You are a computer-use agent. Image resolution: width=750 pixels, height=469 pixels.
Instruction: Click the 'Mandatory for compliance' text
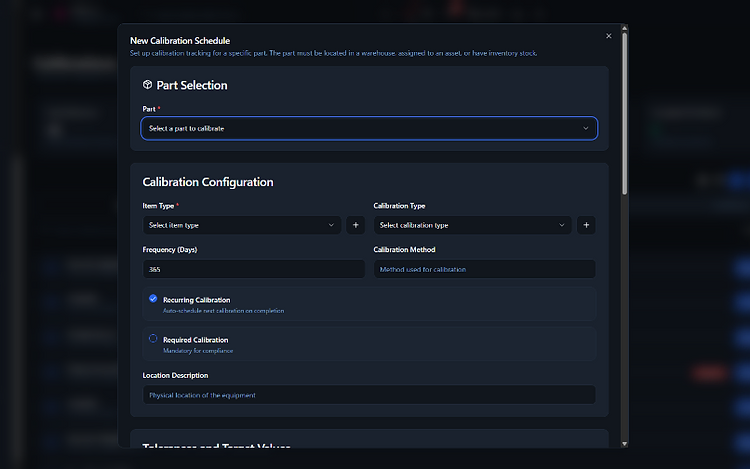pos(198,350)
